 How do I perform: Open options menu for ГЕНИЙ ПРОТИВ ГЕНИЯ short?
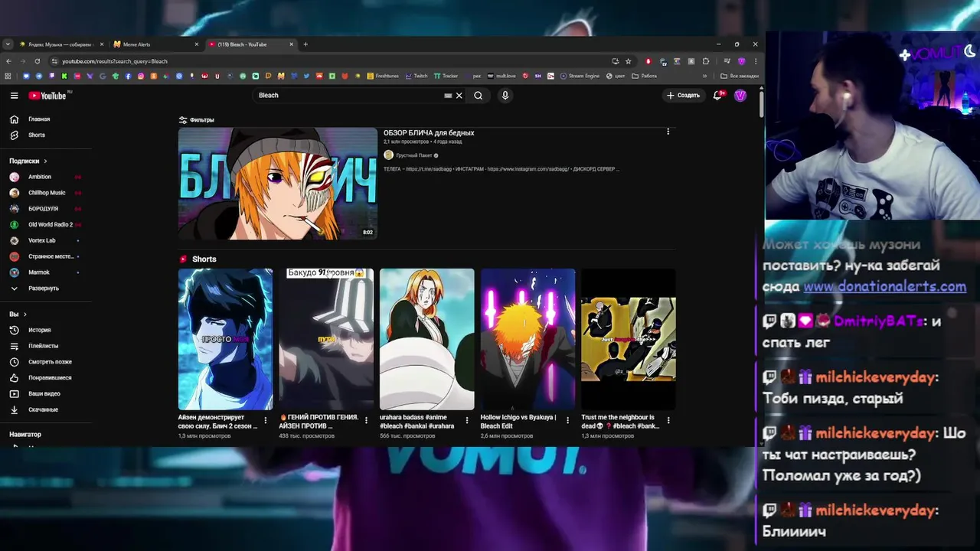tap(366, 420)
